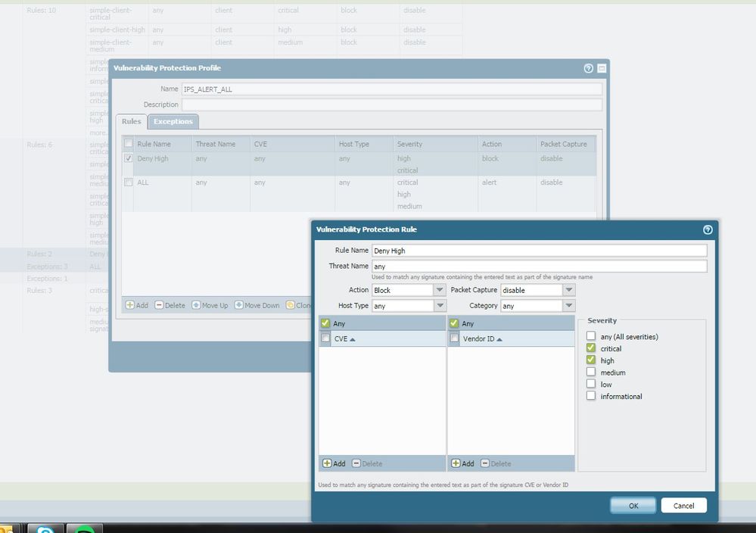Click help icon in Vulnerability Protection Rule dialog
Image resolution: width=756 pixels, height=533 pixels.
click(x=708, y=229)
